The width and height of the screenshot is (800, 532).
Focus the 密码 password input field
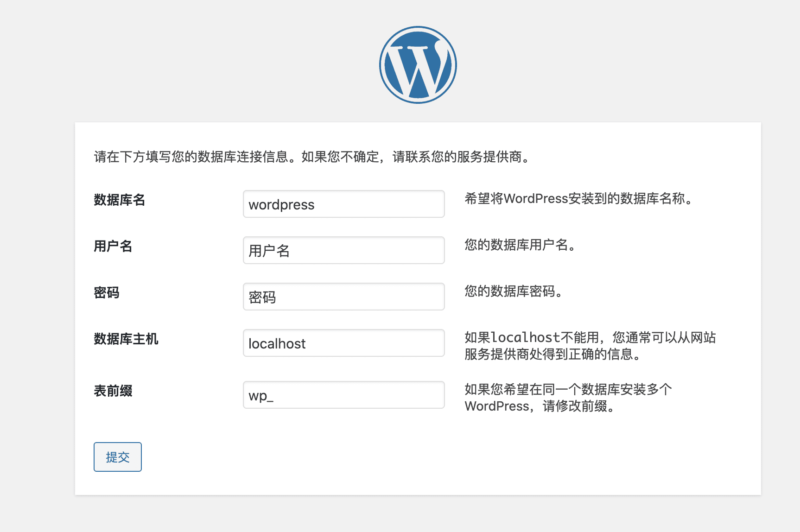(x=344, y=297)
